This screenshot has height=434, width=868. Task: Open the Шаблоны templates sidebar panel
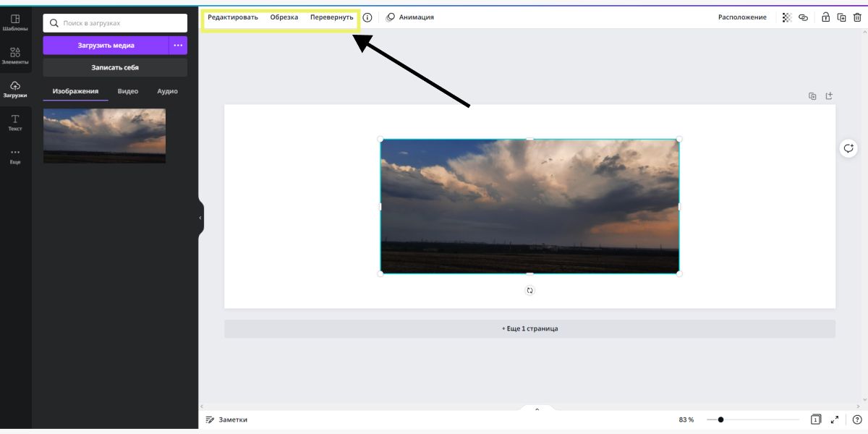[x=15, y=22]
